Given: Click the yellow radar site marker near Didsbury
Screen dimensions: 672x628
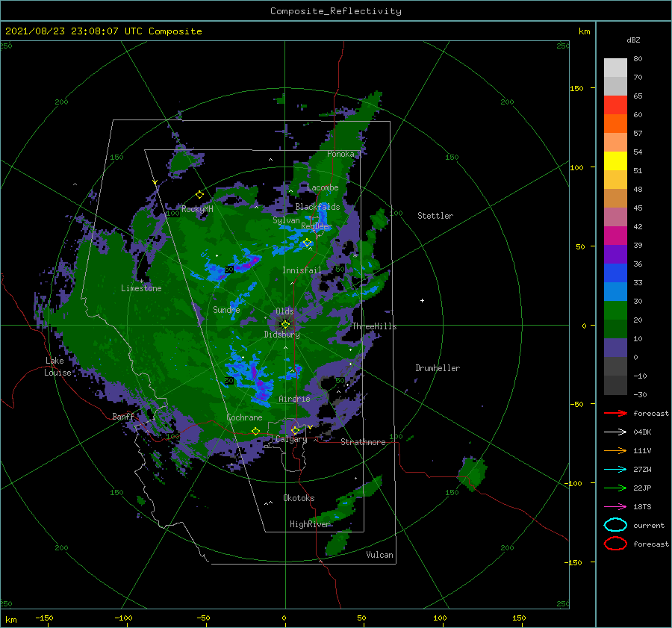Looking at the screenshot, I should tap(285, 325).
